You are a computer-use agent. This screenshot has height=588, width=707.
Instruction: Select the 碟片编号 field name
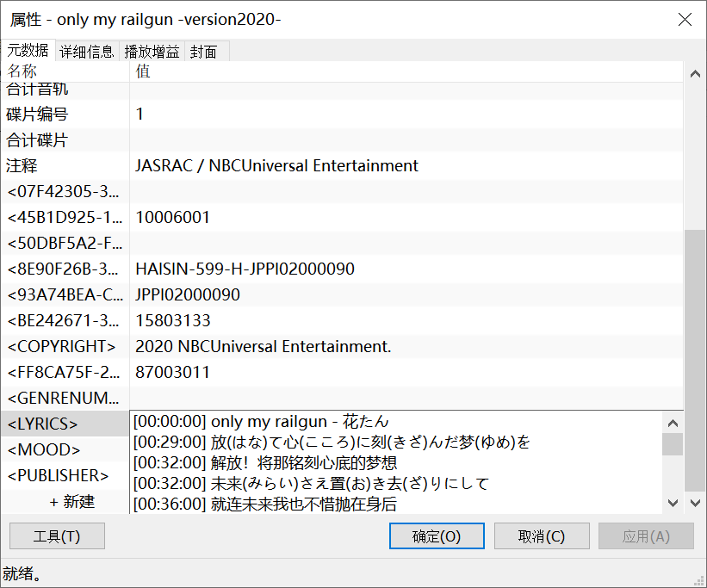[37, 115]
